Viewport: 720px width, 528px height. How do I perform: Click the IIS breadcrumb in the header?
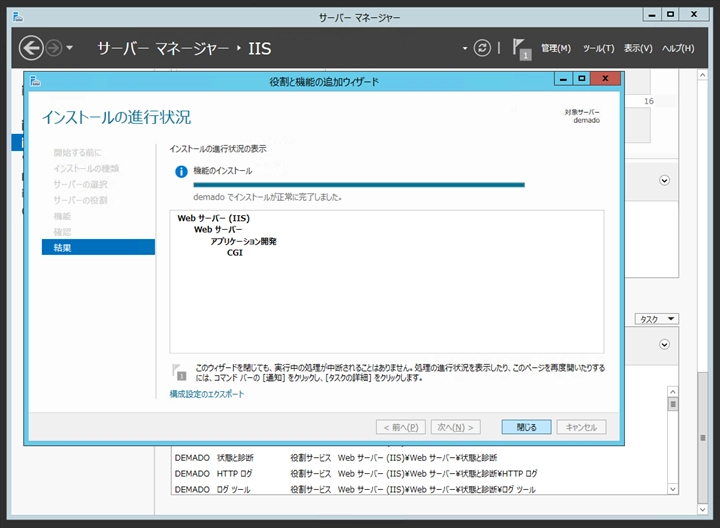(260, 48)
